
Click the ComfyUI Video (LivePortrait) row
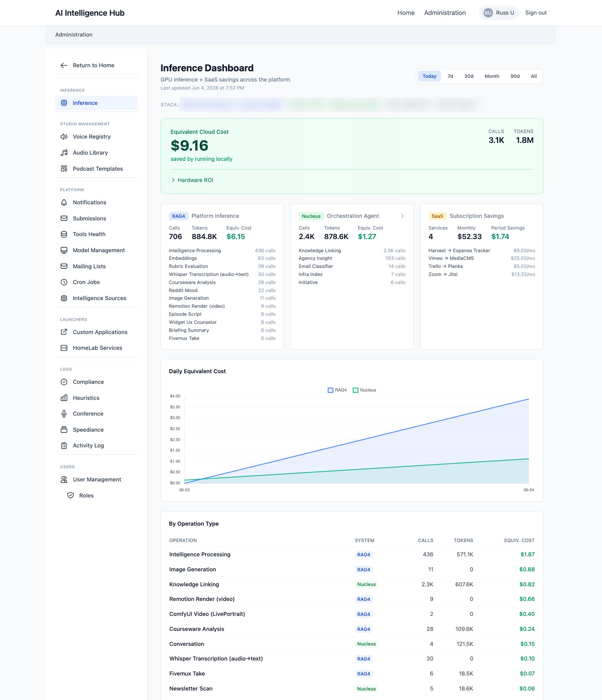coord(352,614)
